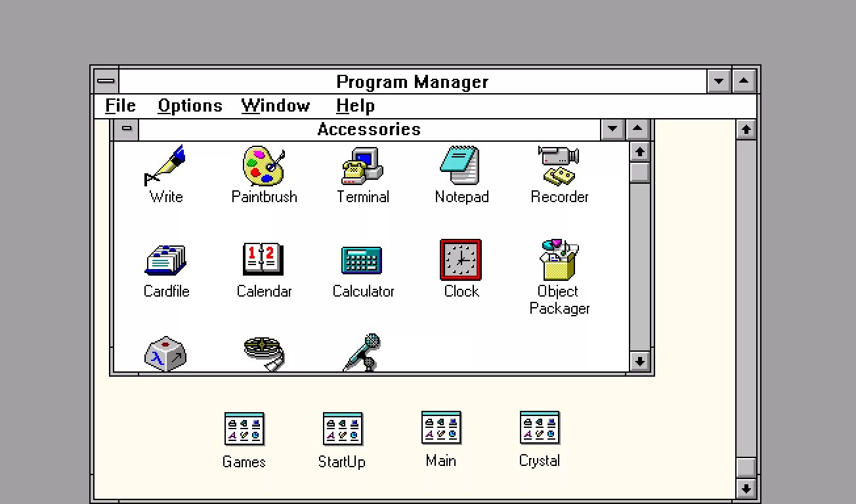This screenshot has width=856, height=504.
Task: Click the Calculator label text
Action: pos(363,291)
